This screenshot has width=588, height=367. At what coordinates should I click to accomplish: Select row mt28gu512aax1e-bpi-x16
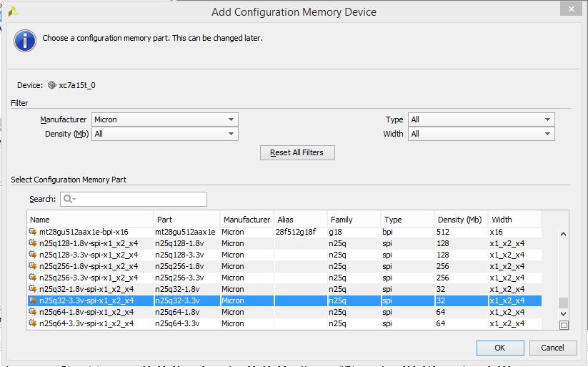pyautogui.click(x=284, y=232)
